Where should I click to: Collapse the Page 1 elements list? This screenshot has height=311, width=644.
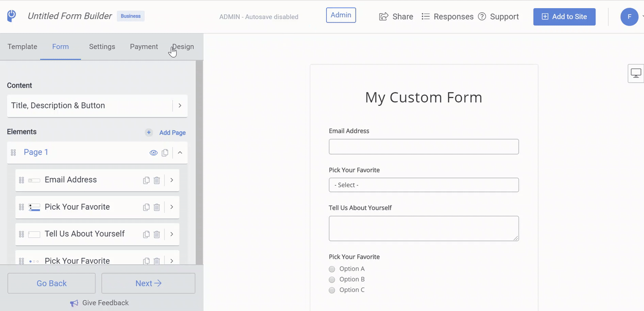(x=180, y=153)
